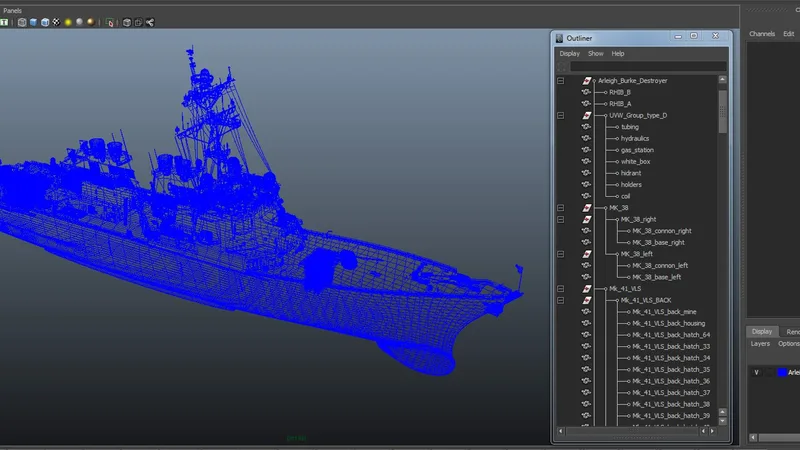Select Mk_41_VLS_back_hatch_64 in Outliner
The image size is (800, 450).
pyautogui.click(x=671, y=335)
